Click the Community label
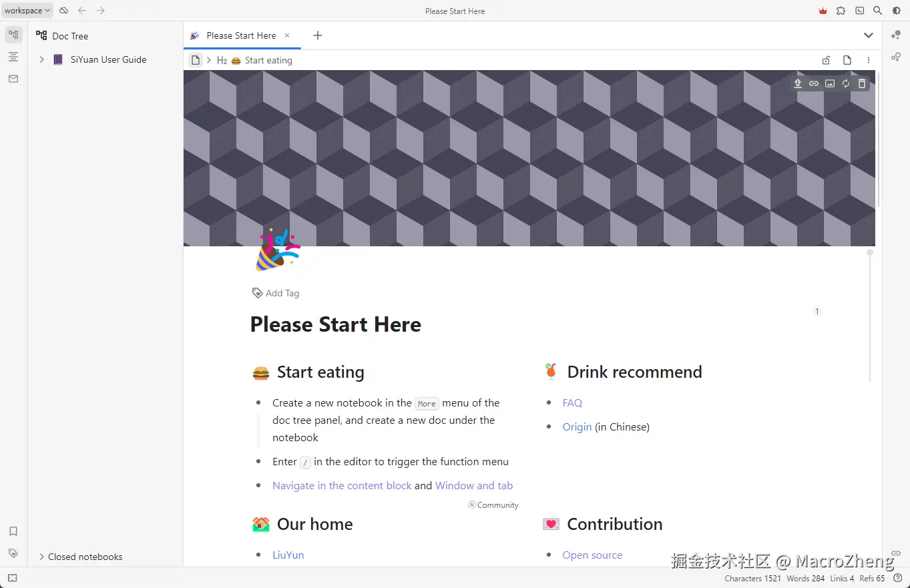 point(493,505)
